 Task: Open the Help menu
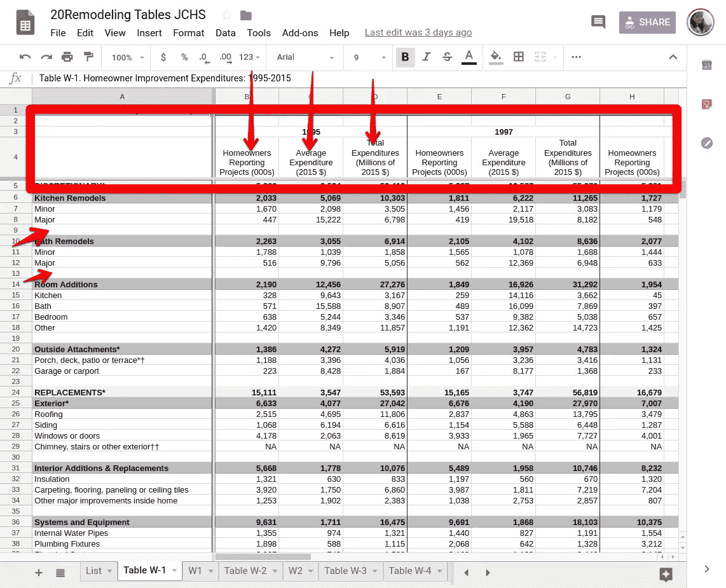click(339, 33)
